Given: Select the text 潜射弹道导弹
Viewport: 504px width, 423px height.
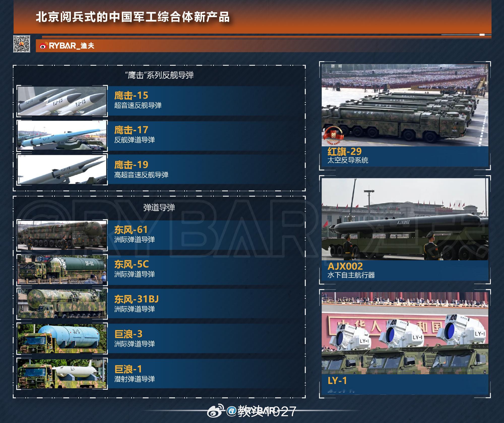Looking at the screenshot, I should [134, 379].
